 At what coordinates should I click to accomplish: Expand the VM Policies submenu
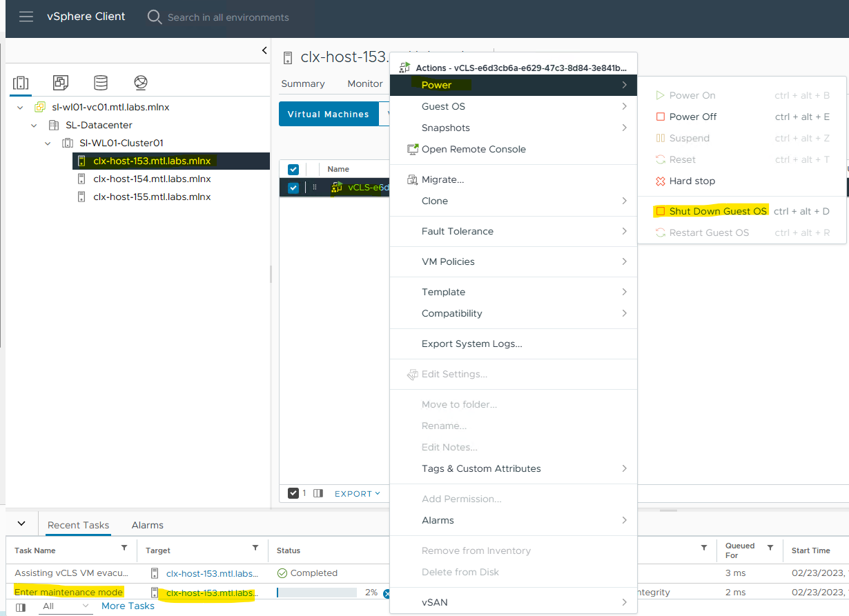[514, 261]
